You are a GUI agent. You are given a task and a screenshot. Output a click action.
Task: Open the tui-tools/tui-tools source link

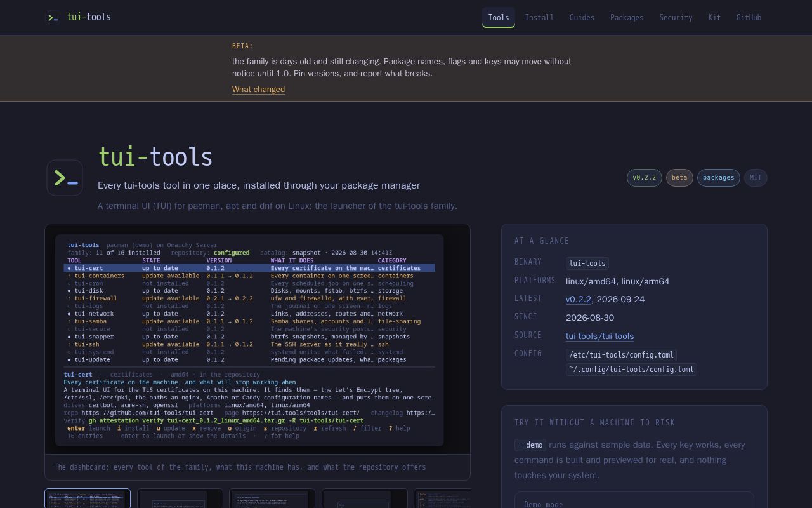(x=599, y=336)
